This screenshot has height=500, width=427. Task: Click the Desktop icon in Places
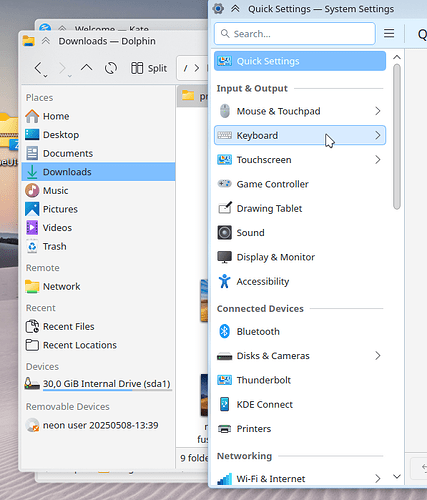(x=32, y=135)
